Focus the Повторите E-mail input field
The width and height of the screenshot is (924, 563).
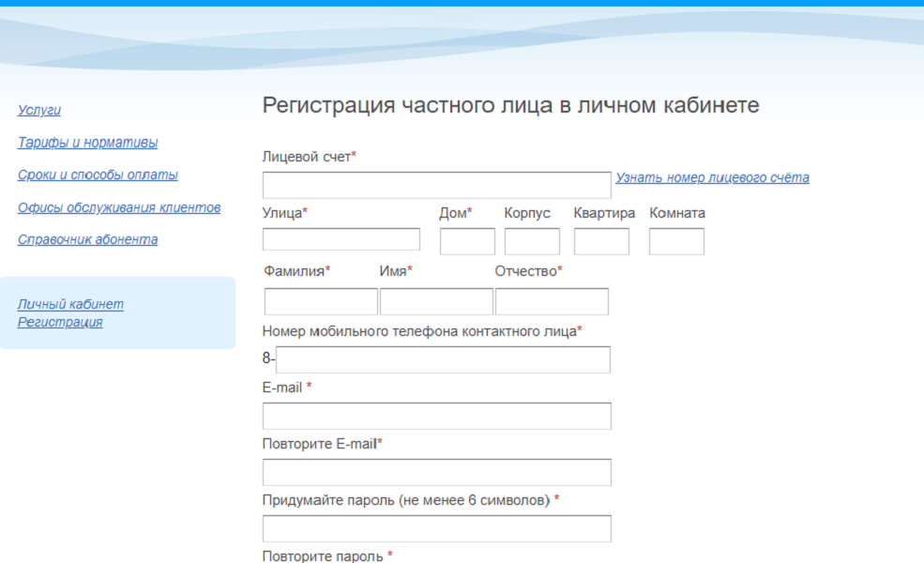(x=436, y=472)
